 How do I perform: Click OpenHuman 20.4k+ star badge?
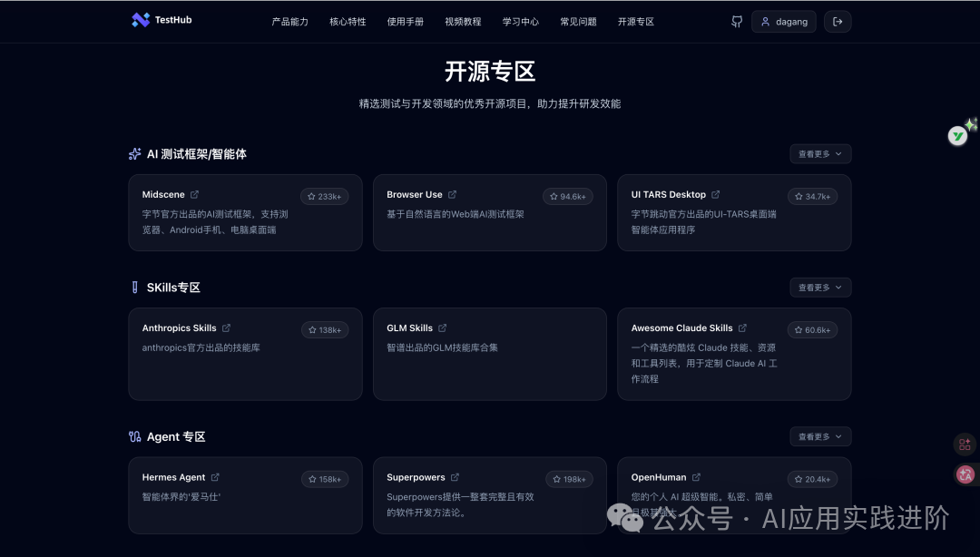pos(812,480)
